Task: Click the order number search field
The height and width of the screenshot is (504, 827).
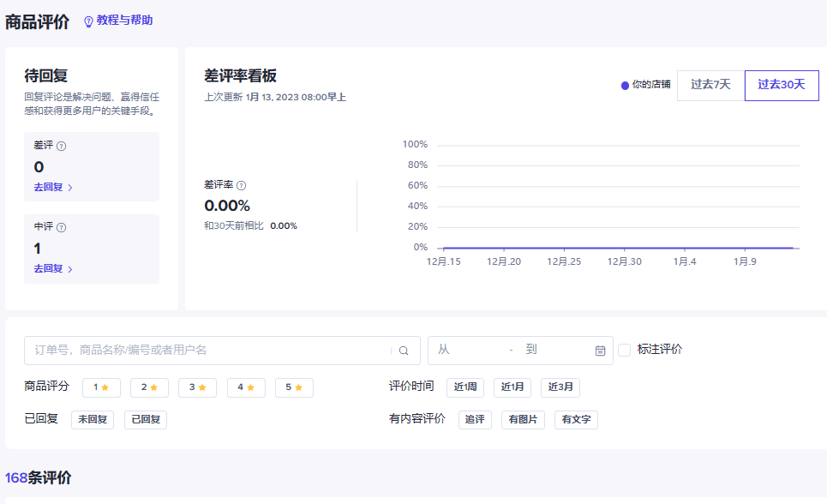Action: pos(210,351)
